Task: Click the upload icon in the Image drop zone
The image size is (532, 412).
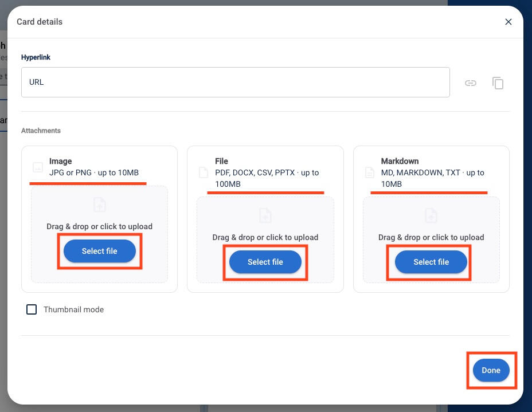Action: (99, 205)
